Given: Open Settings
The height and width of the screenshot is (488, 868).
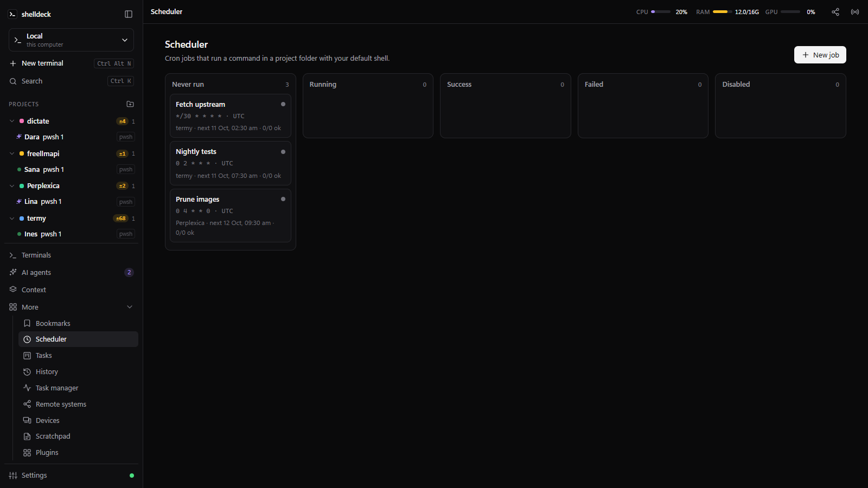Looking at the screenshot, I should pyautogui.click(x=71, y=476).
